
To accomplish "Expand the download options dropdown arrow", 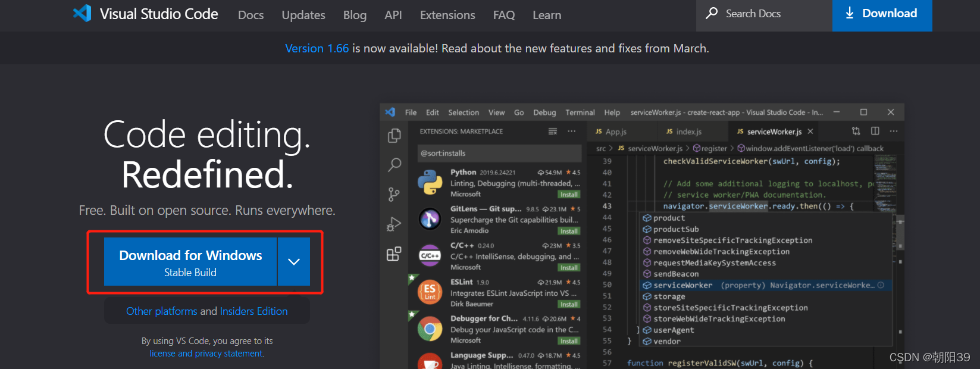I will 294,262.
